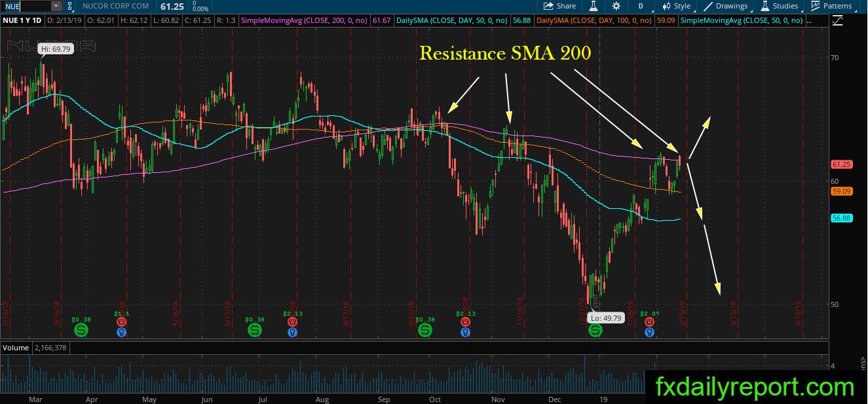Click the 70 level on the price axis

pos(836,58)
